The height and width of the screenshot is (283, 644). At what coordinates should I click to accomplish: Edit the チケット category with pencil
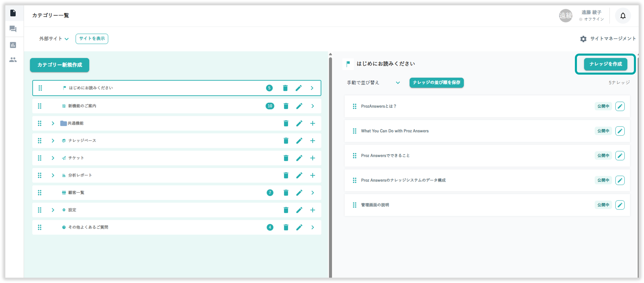coord(299,158)
